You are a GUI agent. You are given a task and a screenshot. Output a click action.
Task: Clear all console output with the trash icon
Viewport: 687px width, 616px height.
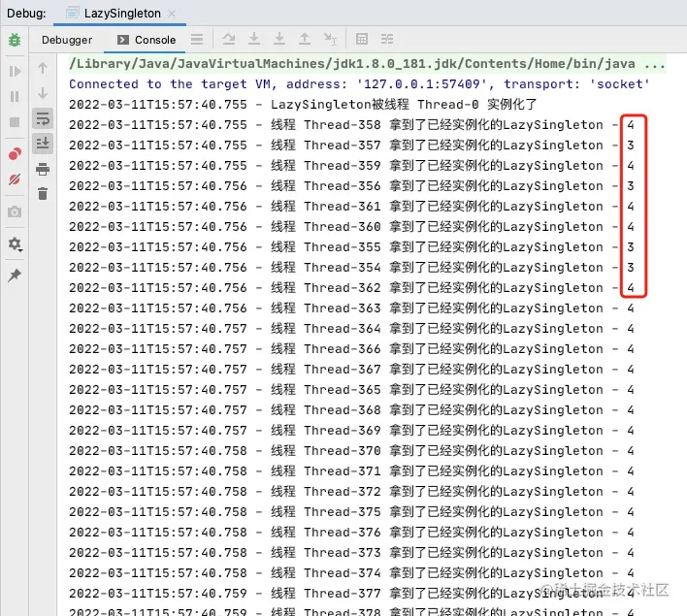43,193
